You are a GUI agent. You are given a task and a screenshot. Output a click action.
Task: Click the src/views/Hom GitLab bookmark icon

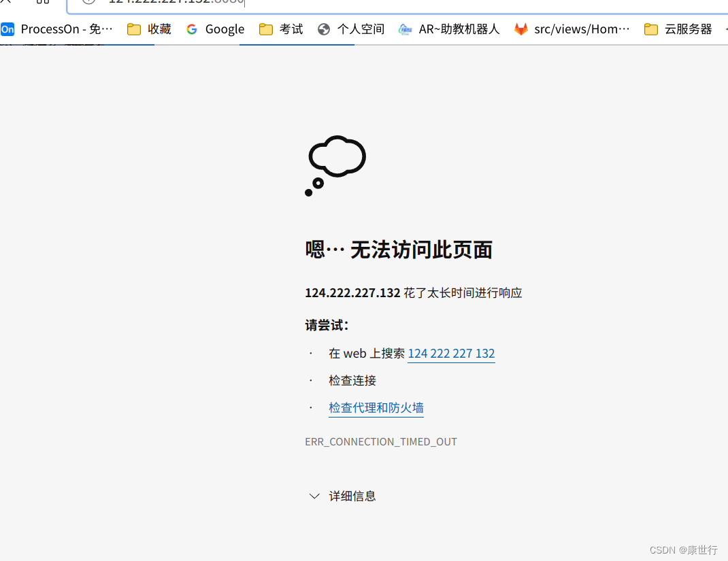(x=521, y=29)
